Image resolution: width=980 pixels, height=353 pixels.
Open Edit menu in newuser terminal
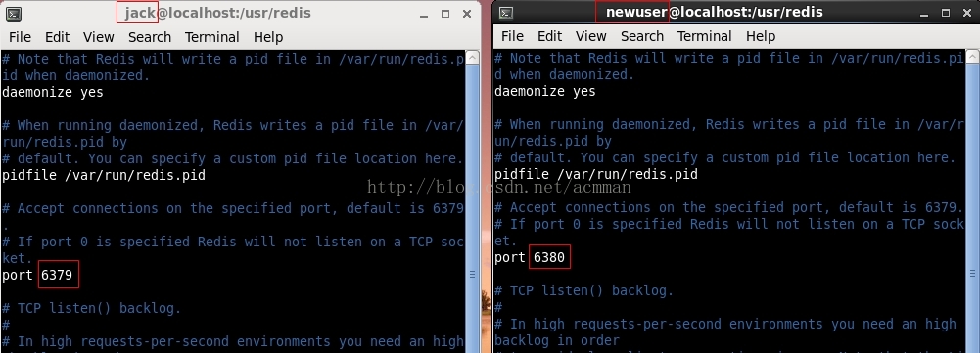549,36
